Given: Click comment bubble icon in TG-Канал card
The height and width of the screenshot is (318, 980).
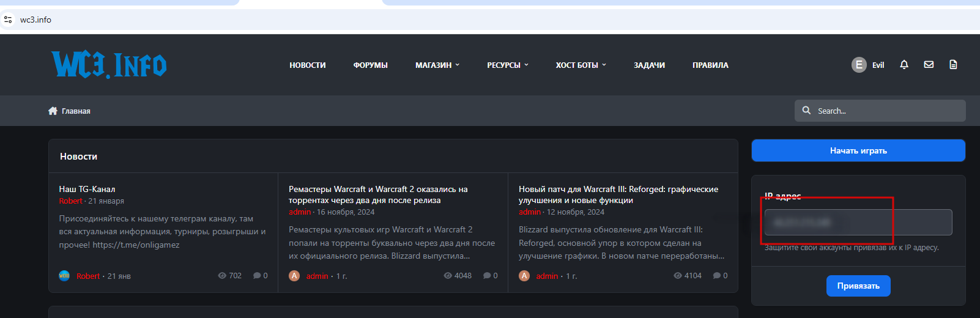Looking at the screenshot, I should pos(257,276).
